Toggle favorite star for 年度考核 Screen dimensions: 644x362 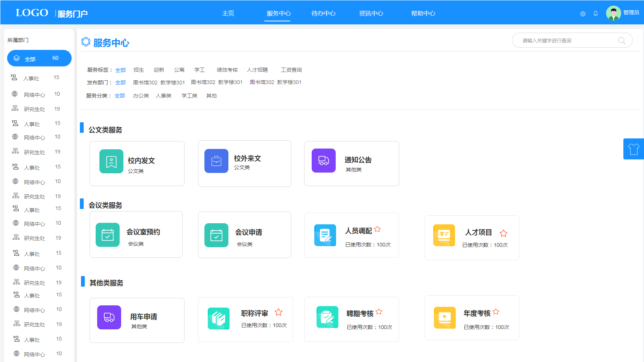click(x=496, y=312)
